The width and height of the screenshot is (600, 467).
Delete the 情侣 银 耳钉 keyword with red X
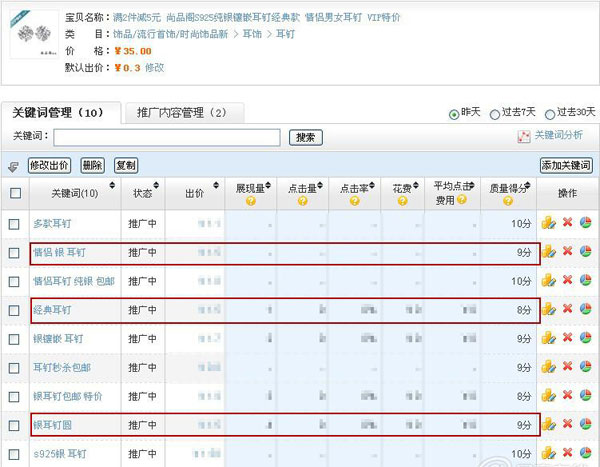coord(567,252)
